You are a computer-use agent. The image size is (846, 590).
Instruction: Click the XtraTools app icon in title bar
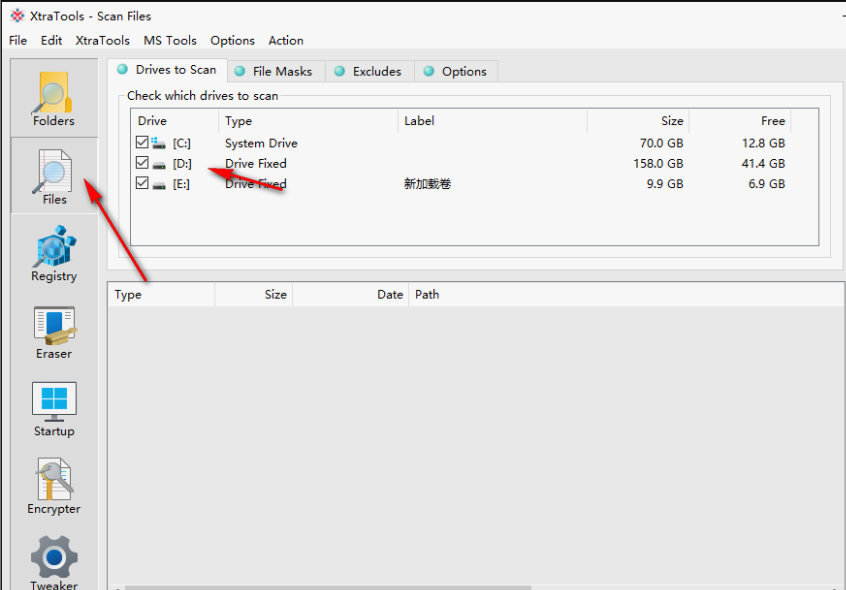pos(17,16)
